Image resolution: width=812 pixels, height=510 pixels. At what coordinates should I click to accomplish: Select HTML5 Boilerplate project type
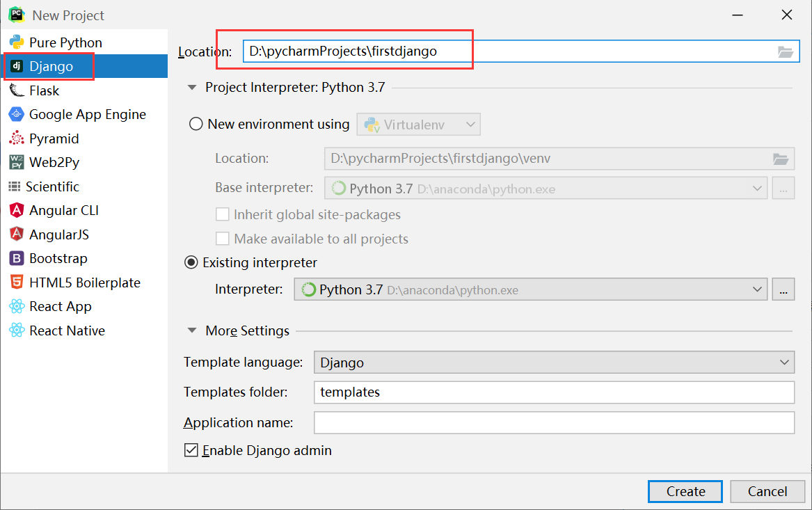pos(84,282)
